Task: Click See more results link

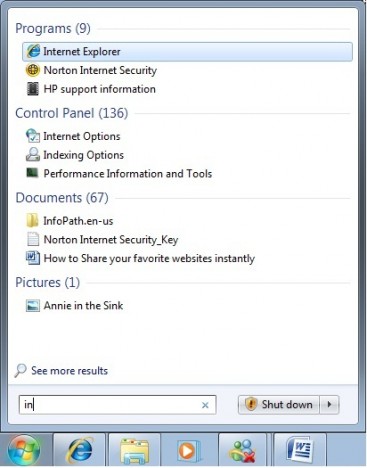Action: pos(61,370)
